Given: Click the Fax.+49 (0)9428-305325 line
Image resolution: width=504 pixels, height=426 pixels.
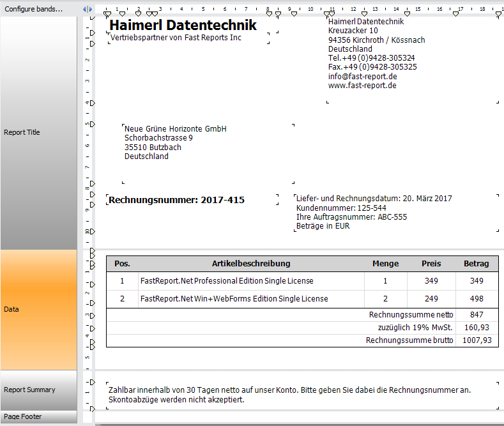Looking at the screenshot, I should (372, 67).
